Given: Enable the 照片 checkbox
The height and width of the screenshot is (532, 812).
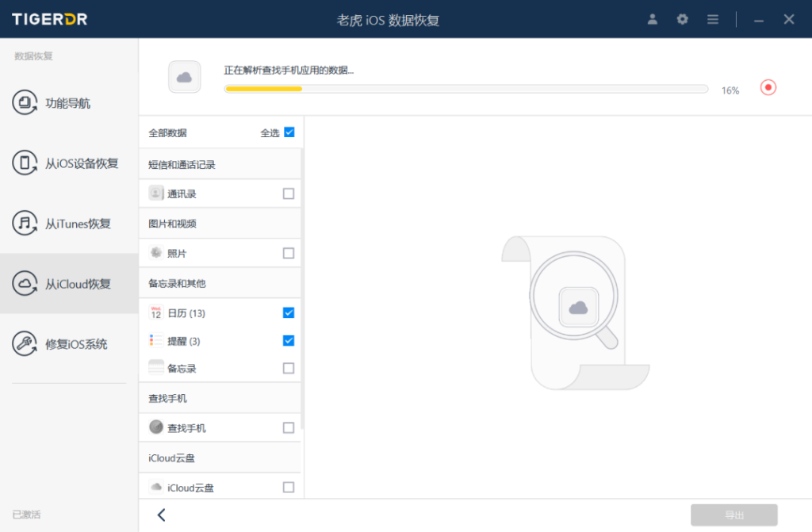Looking at the screenshot, I should click(289, 253).
